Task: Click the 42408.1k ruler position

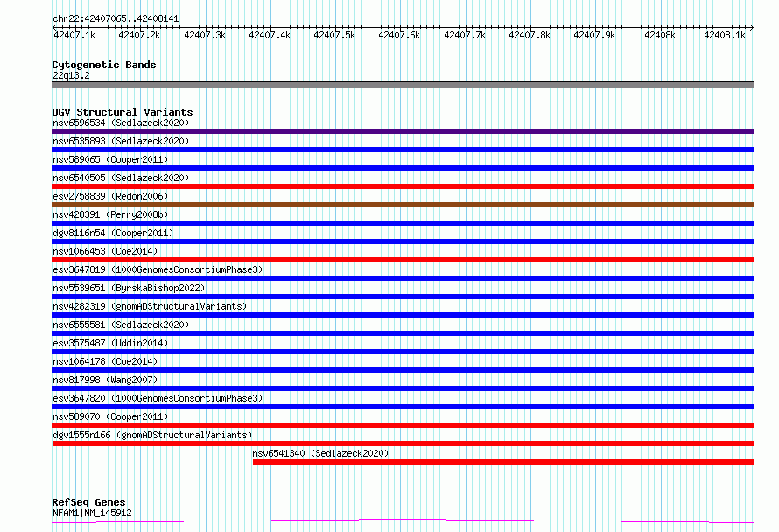Action: click(x=725, y=35)
